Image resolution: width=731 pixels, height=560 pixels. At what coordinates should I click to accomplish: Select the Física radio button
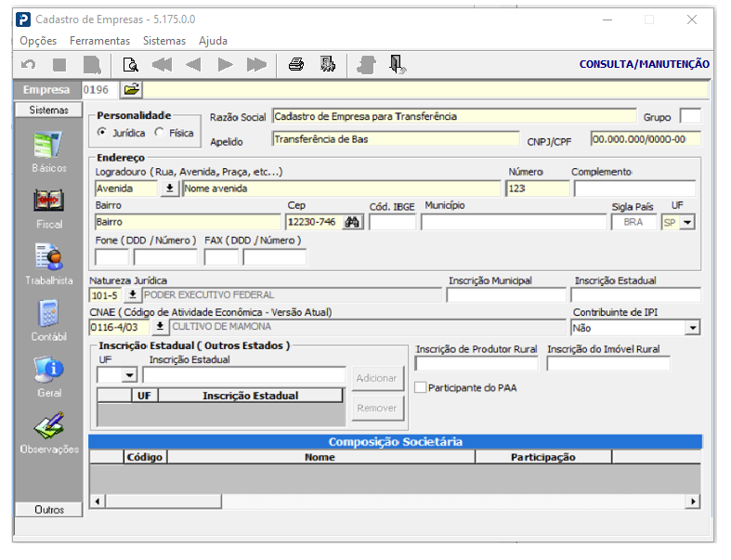click(x=159, y=134)
